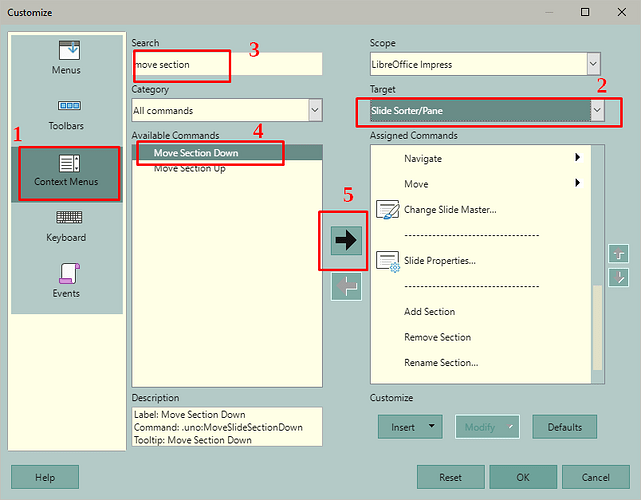
Task: Click the Search field containing 'move section'
Action: pyautogui.click(x=227, y=64)
